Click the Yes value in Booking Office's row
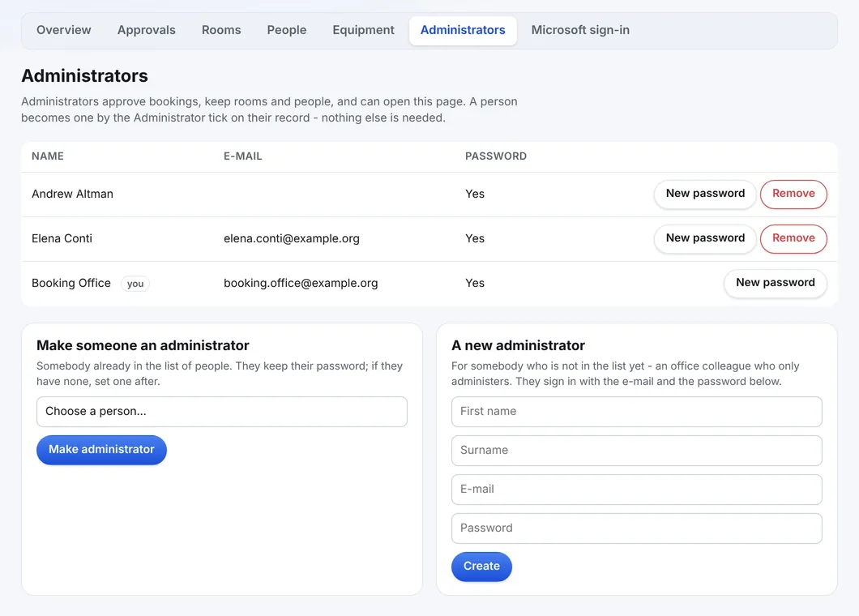Viewport: 859px width, 616px height. 475,283
